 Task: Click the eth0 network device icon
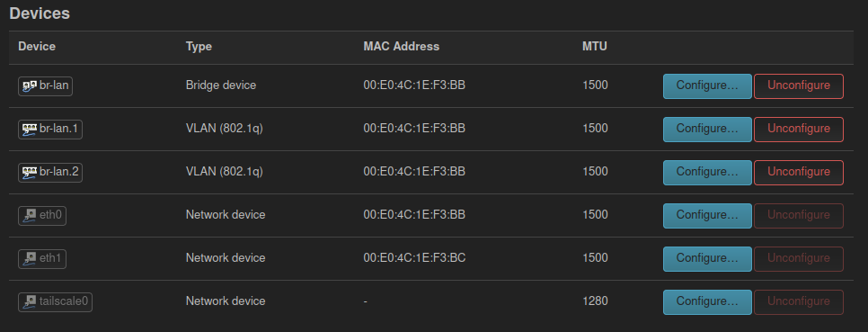30,216
